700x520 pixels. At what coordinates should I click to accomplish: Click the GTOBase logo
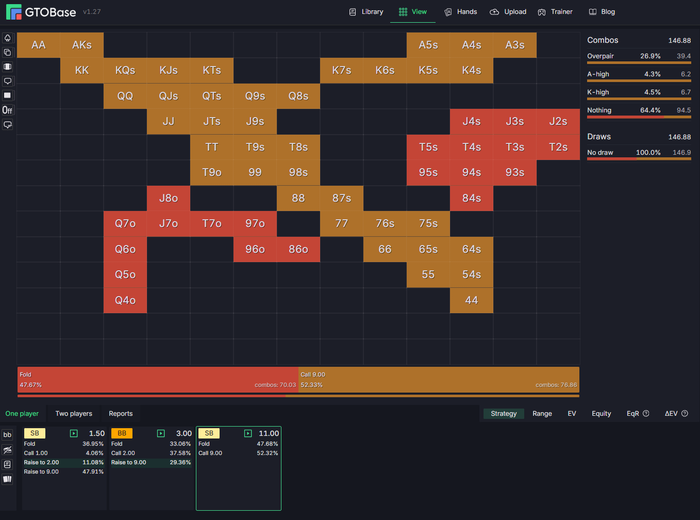[41, 12]
